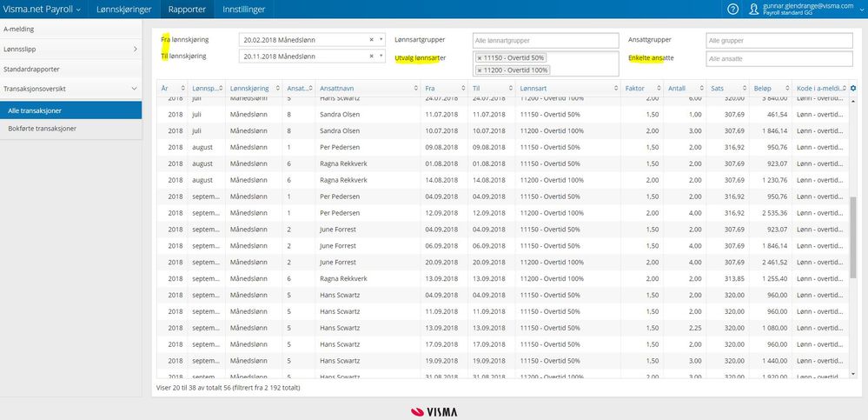Click the amount 1 080,00 cell
This screenshot has height=420, width=868.
click(x=772, y=328)
